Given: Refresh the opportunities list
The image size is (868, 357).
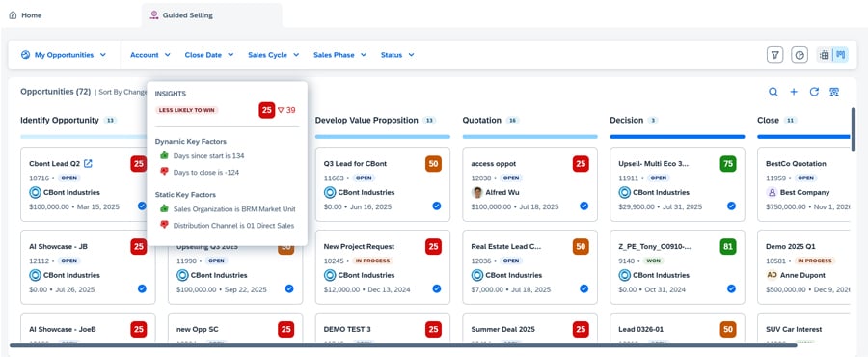Looking at the screenshot, I should coord(814,92).
